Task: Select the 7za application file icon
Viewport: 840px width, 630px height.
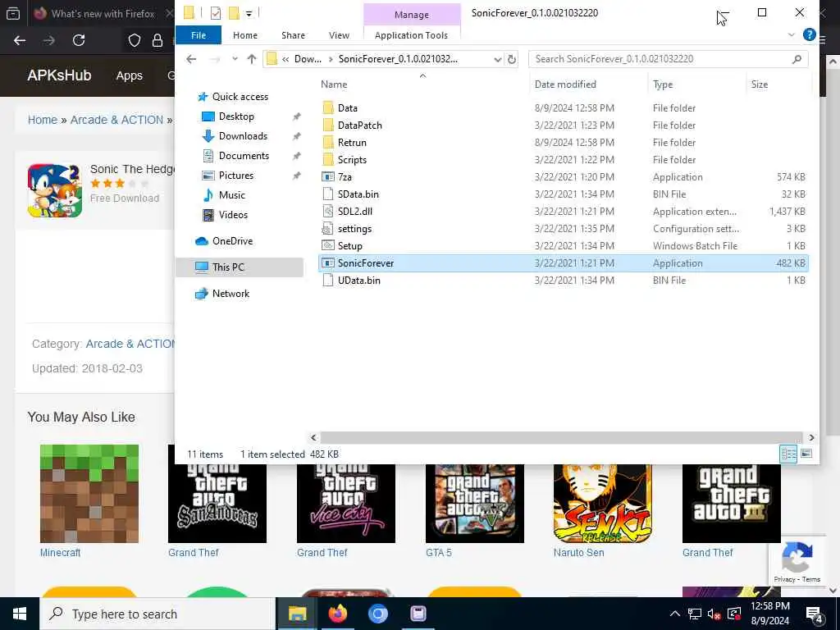Action: coord(328,177)
